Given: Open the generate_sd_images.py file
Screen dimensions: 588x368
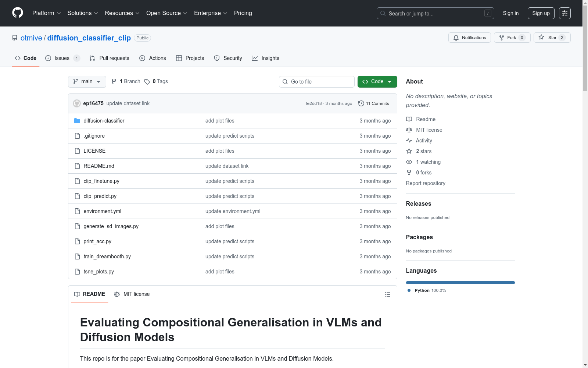Looking at the screenshot, I should pos(111,226).
